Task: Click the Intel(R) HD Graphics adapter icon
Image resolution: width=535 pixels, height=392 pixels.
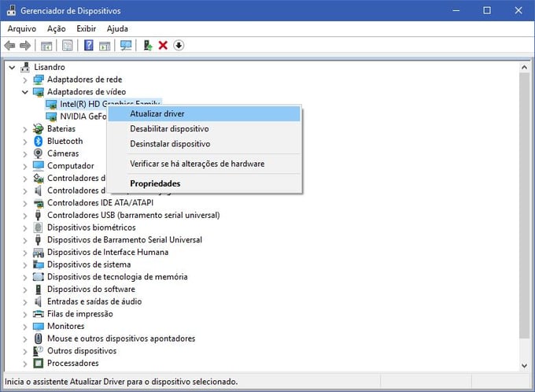Action: 51,104
